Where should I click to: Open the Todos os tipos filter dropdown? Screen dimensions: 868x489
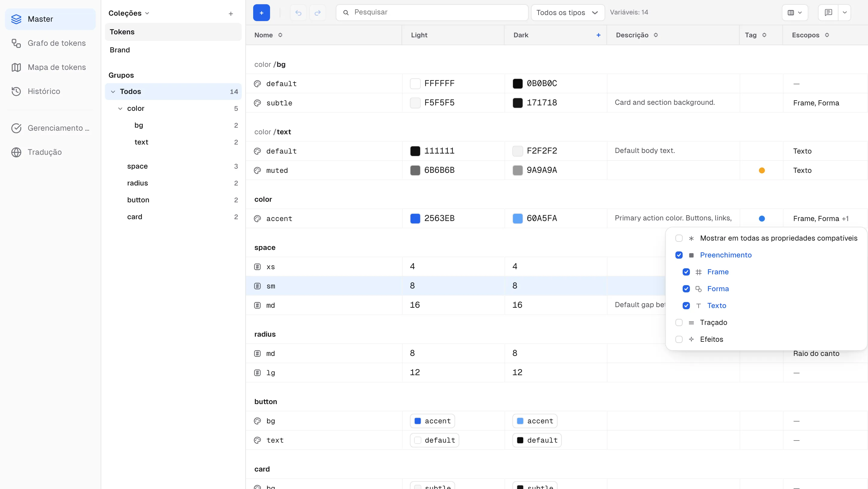[x=568, y=13]
